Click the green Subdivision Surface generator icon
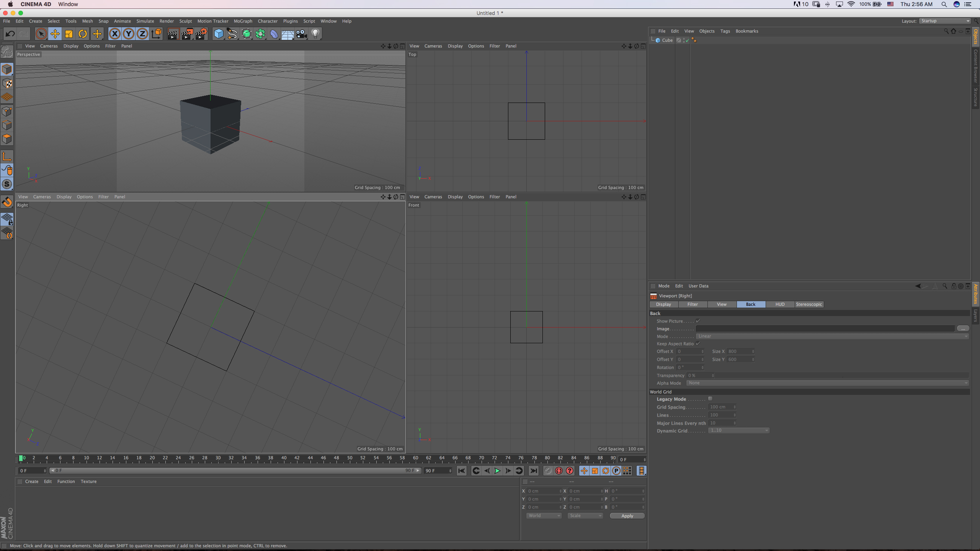The width and height of the screenshot is (980, 551). click(x=247, y=34)
